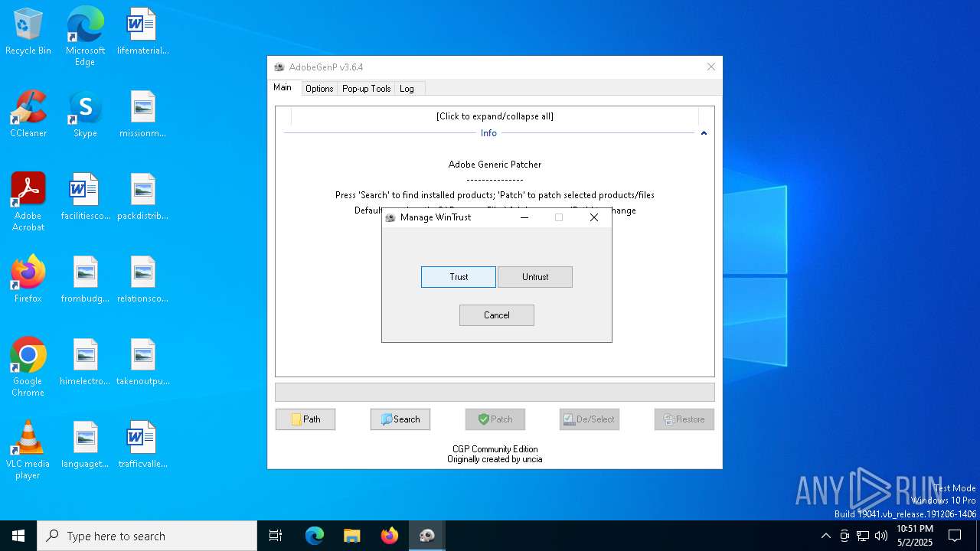Screen dimensions: 980x551
Task: Select the missionm image file icon
Action: (142, 115)
